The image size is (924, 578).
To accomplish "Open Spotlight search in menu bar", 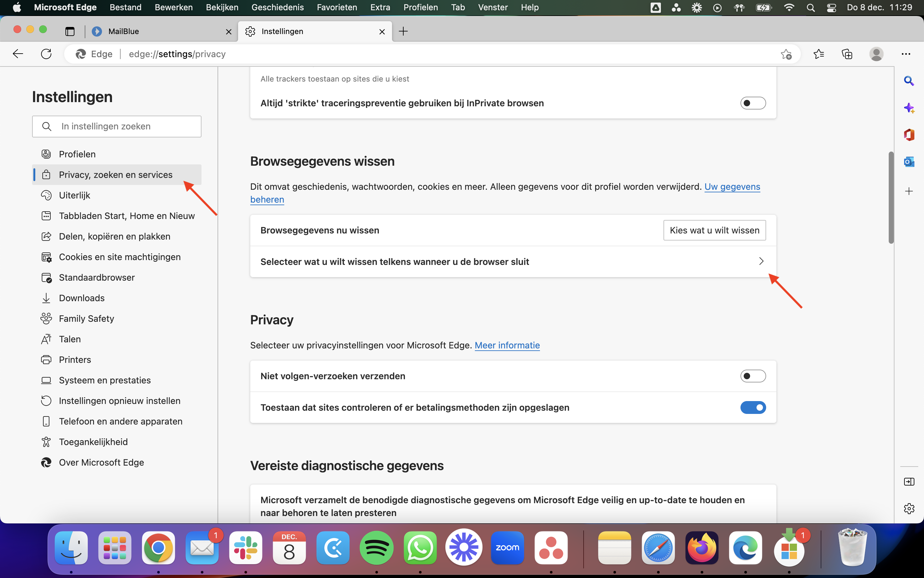I will pos(811,8).
